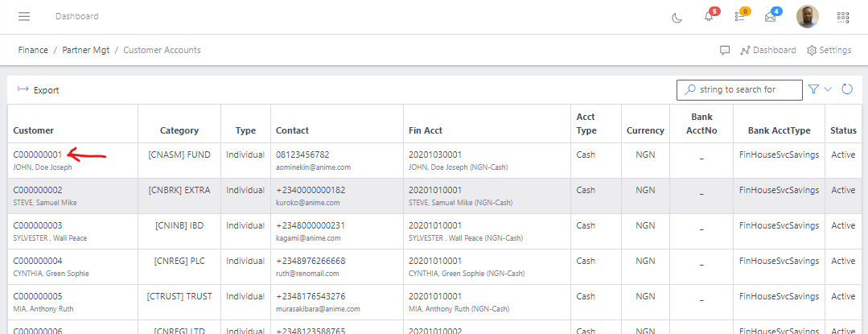868x334 pixels.
Task: Click category [CTRUST] TRUST
Action: pos(179,296)
